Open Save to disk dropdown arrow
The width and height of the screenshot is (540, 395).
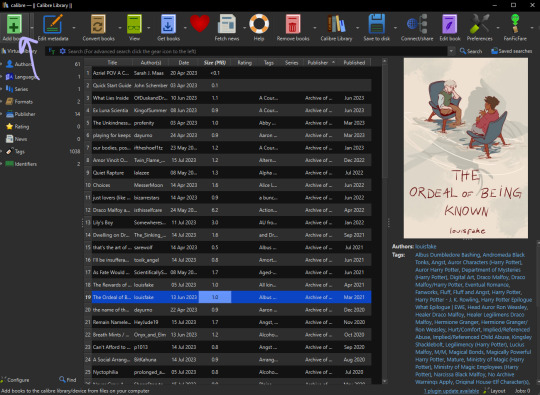[395, 27]
